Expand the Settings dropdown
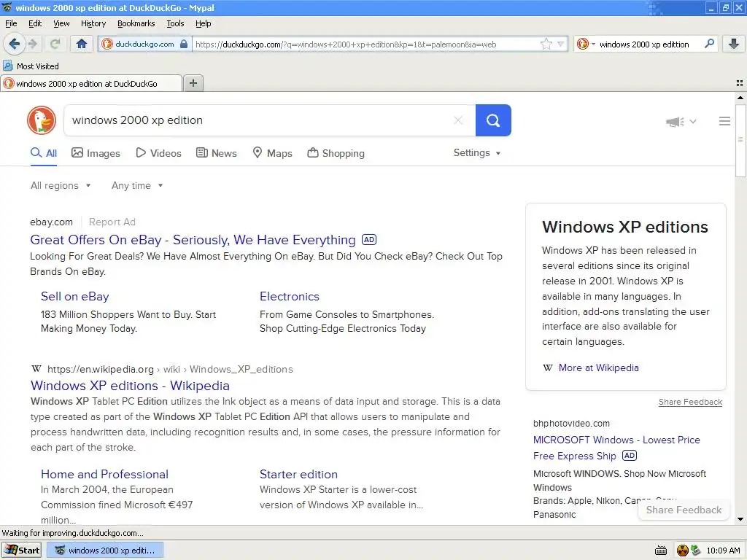Screen dimensions: 747x560 click(477, 153)
